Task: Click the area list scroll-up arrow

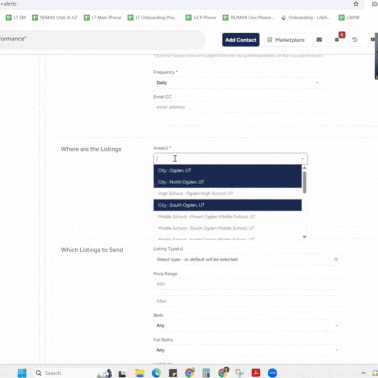Action: click(x=304, y=168)
